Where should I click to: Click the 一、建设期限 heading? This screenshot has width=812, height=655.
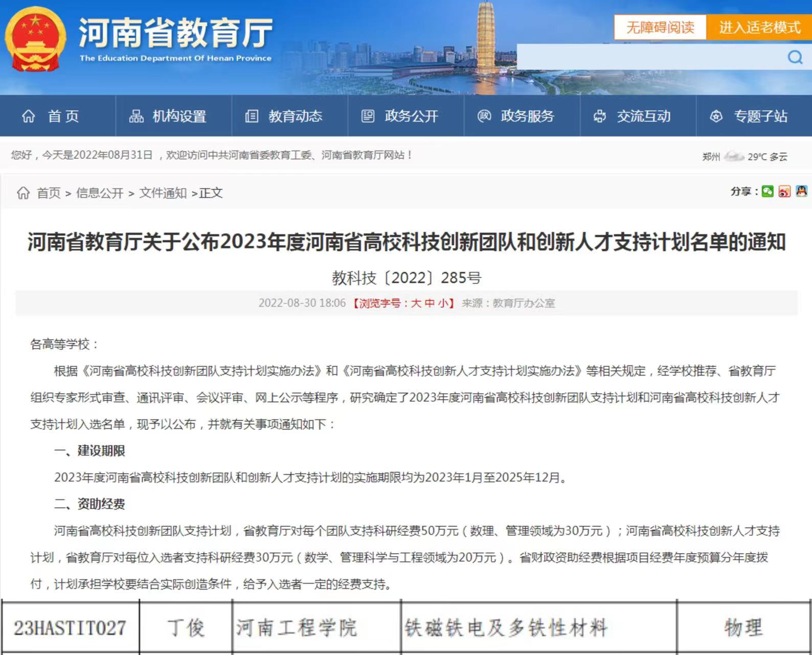tap(90, 451)
